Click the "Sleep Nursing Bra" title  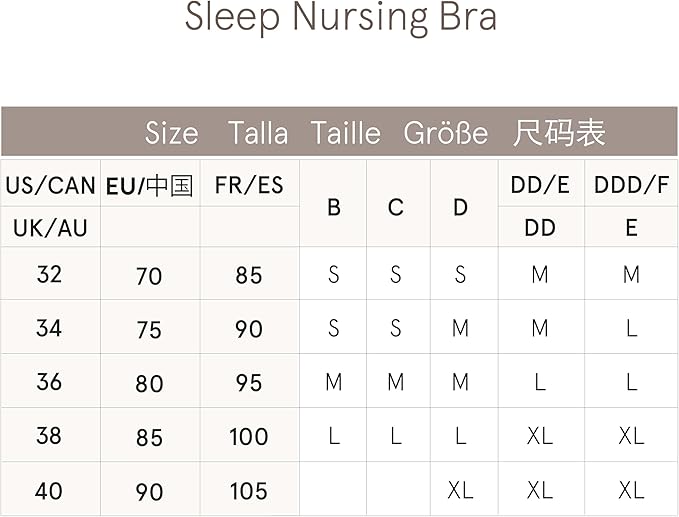click(340, 18)
